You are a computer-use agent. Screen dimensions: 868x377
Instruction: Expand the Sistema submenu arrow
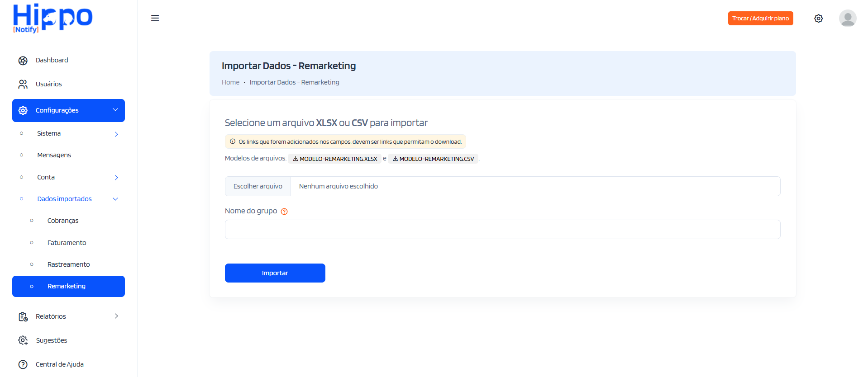[116, 134]
